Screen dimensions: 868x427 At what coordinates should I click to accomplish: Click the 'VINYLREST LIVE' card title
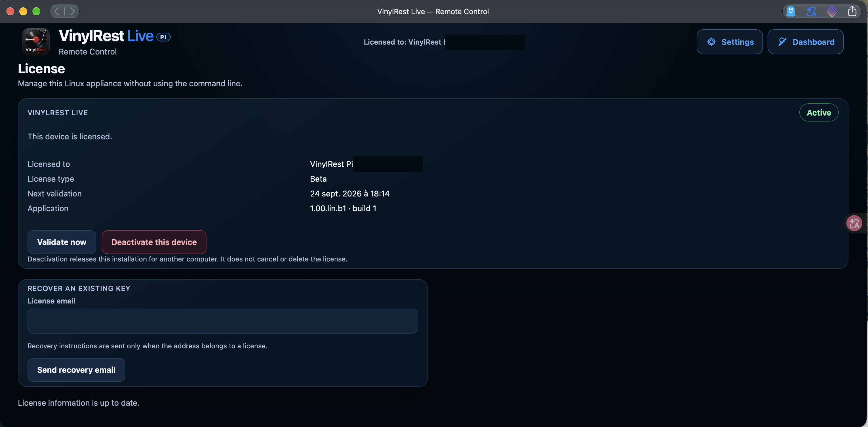pyautogui.click(x=58, y=113)
